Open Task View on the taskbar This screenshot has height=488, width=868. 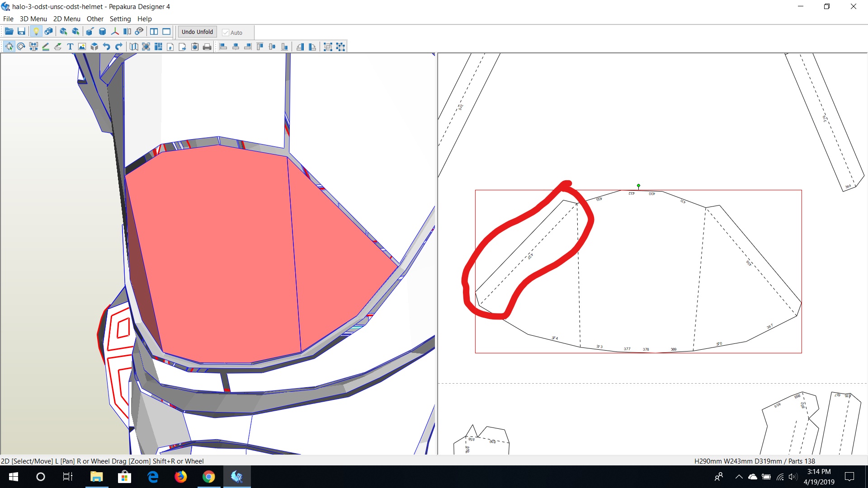[68, 477]
